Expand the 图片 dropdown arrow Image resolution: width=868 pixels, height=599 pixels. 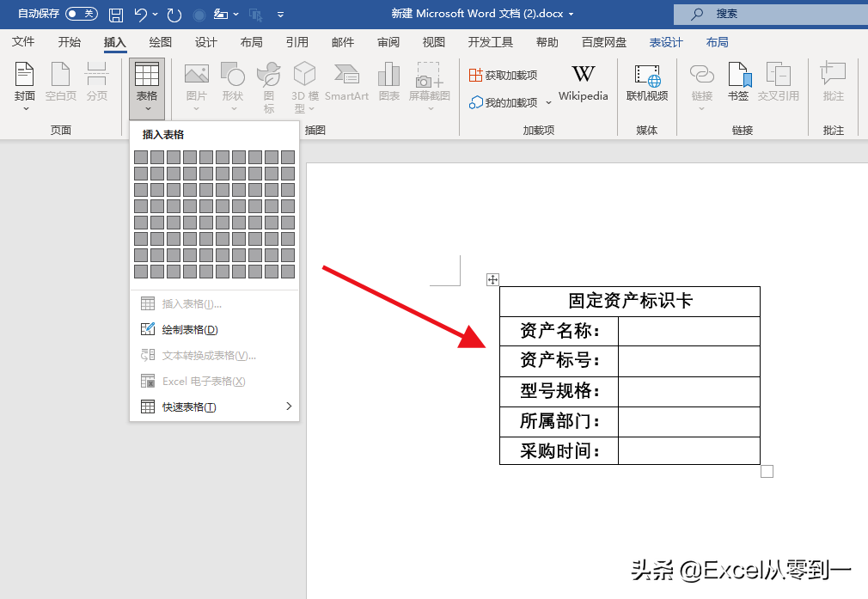pyautogui.click(x=197, y=108)
